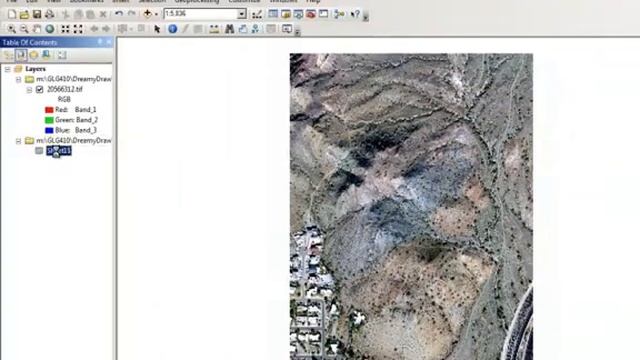640x360 pixels.
Task: Switch to List By Visibility
Action: point(34,55)
